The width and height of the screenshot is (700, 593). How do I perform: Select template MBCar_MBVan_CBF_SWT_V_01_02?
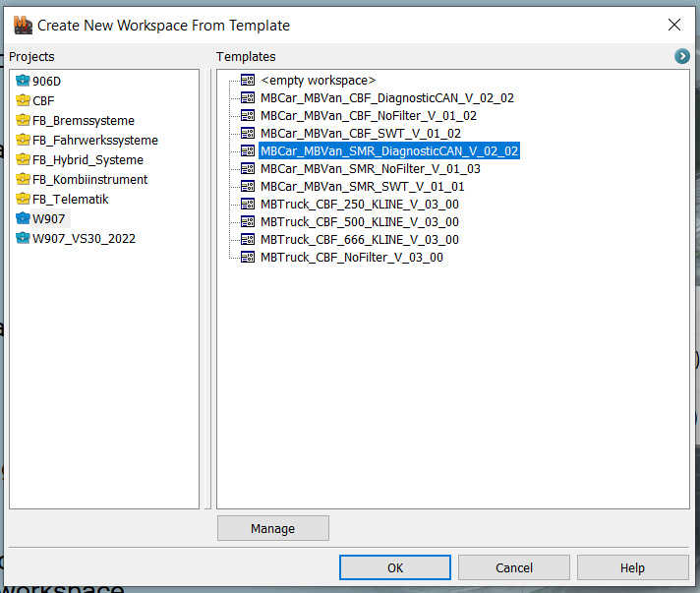coord(361,134)
